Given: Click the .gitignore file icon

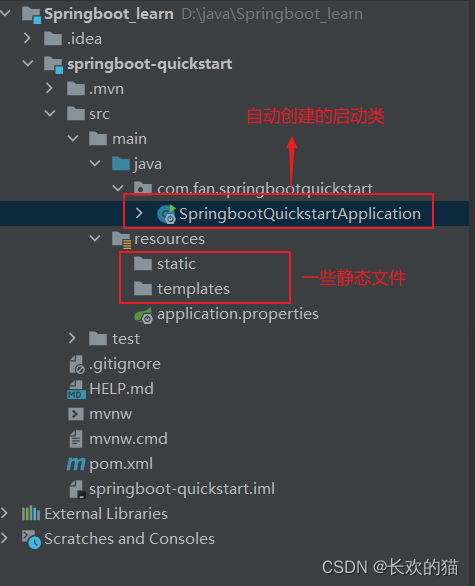Looking at the screenshot, I should click(x=77, y=364).
